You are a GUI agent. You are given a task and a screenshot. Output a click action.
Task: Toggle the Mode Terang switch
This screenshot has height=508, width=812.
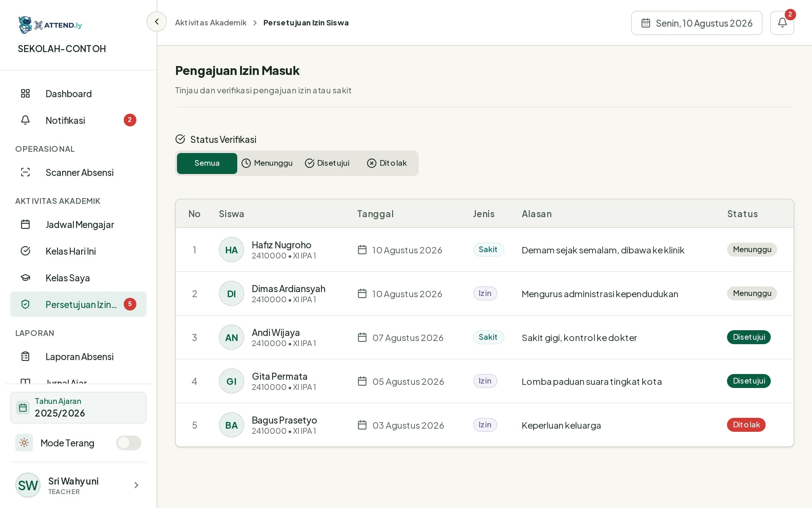pos(129,443)
